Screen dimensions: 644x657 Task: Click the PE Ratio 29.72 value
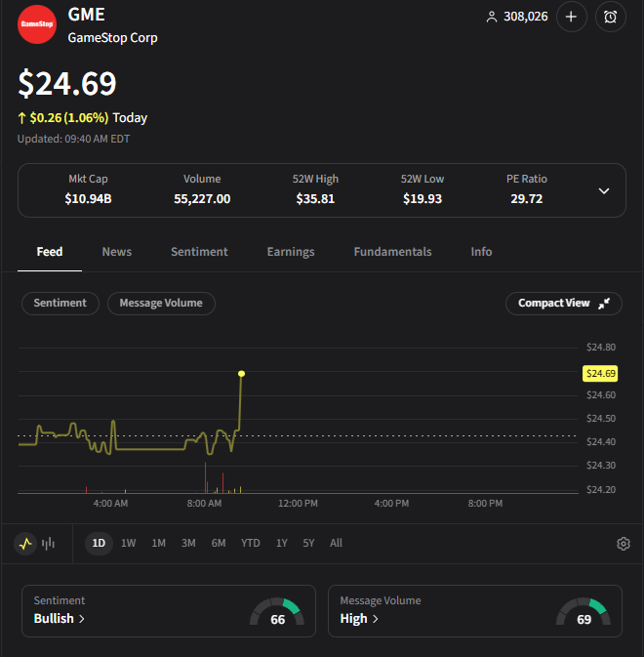(526, 198)
